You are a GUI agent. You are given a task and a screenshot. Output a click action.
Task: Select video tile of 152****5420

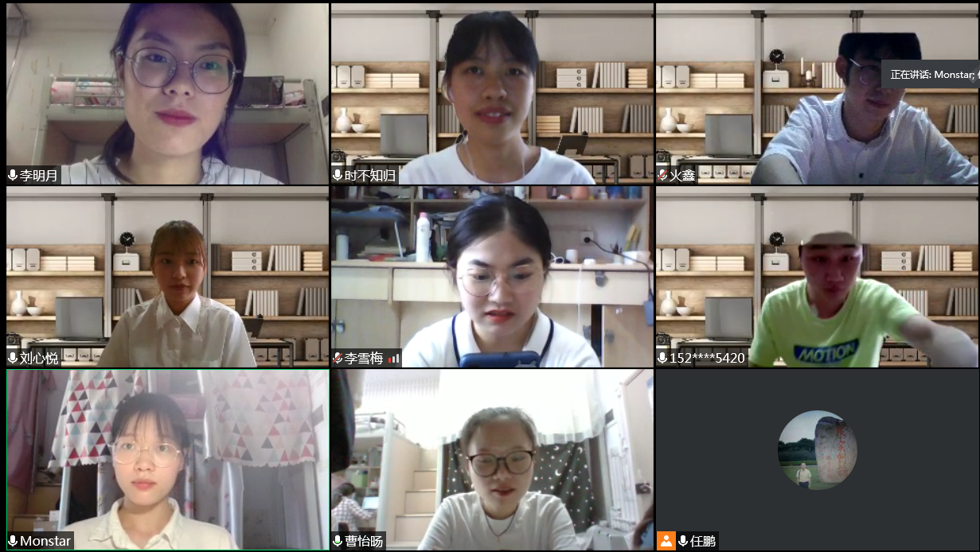817,277
